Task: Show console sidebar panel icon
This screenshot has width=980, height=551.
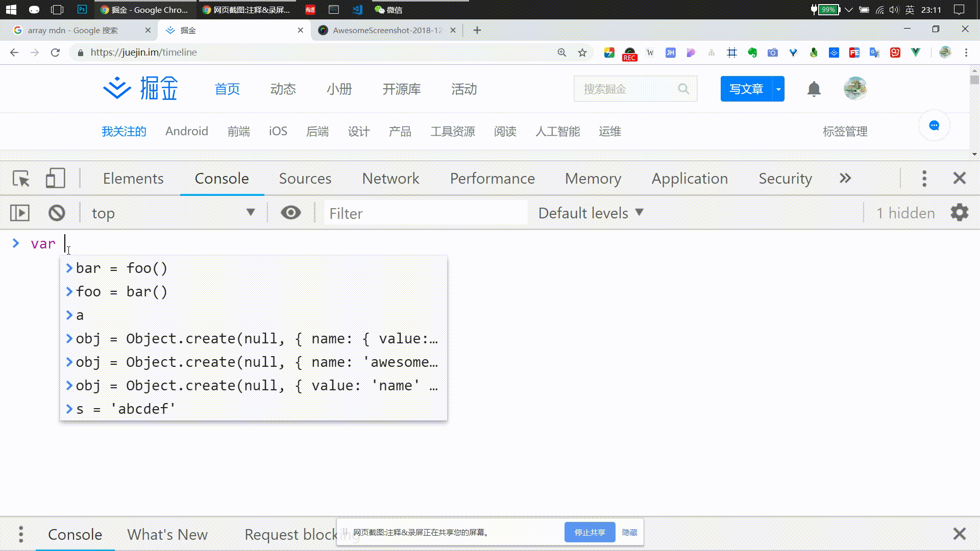Action: coord(20,213)
